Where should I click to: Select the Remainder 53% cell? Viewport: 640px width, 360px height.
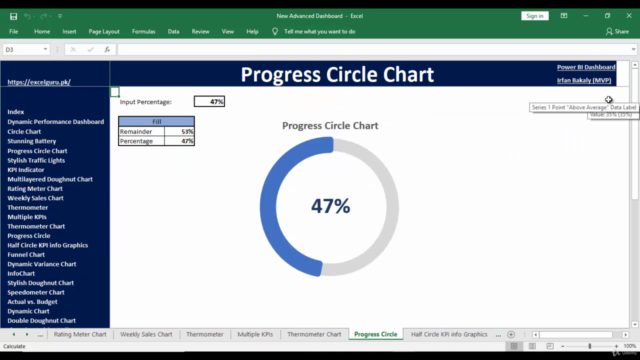(179, 131)
